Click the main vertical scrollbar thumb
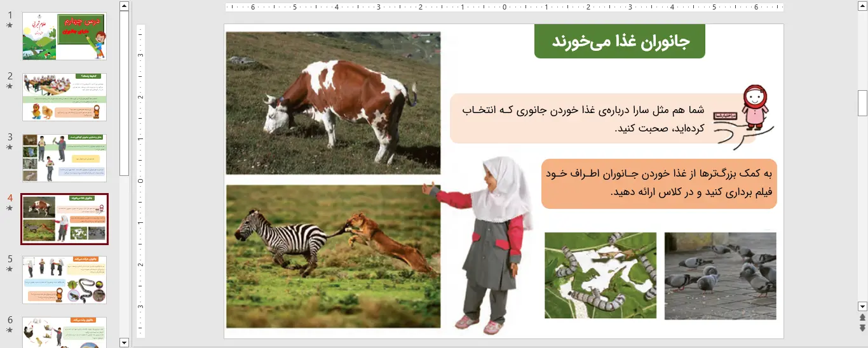The image size is (868, 348). pyautogui.click(x=862, y=103)
